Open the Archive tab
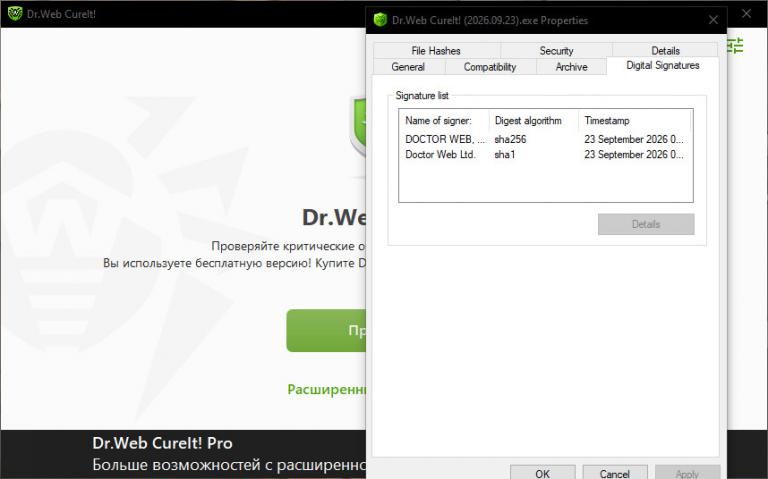Image resolution: width=768 pixels, height=479 pixels. pos(572,67)
